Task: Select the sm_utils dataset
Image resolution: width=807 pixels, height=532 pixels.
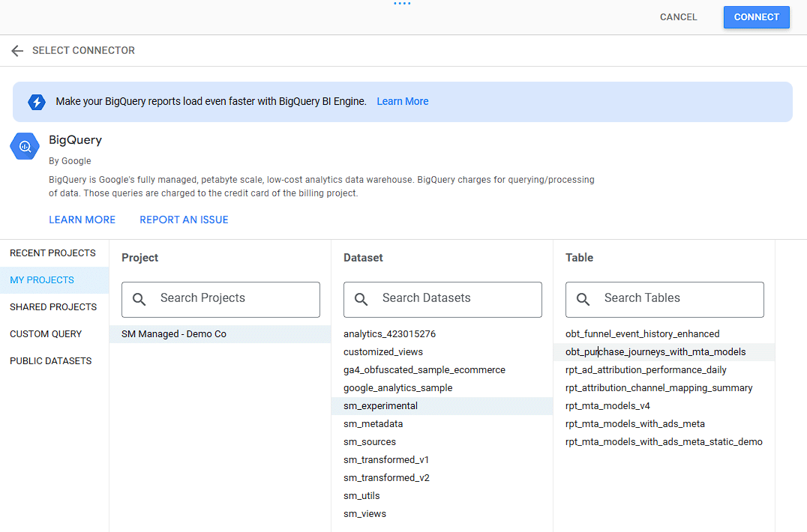Action: click(x=442, y=496)
